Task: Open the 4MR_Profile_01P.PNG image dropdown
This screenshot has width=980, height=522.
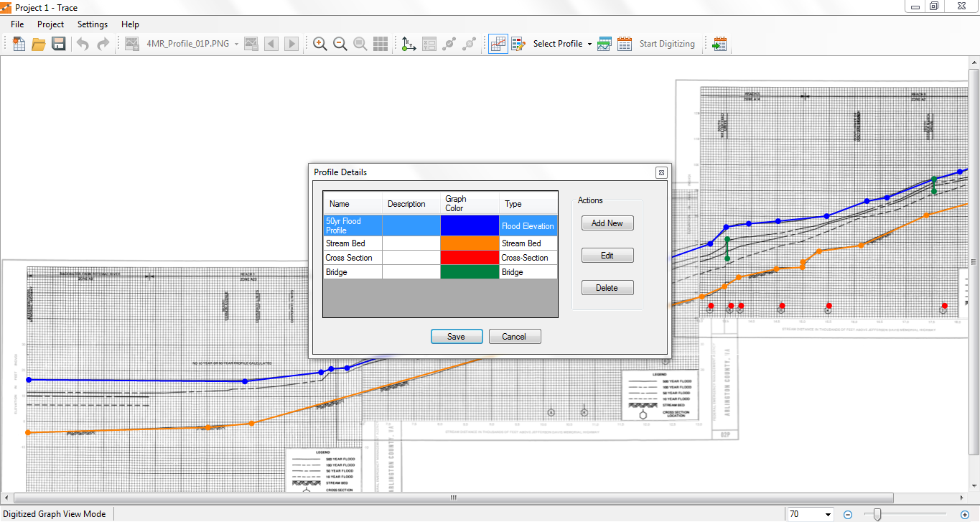Action: [236, 44]
